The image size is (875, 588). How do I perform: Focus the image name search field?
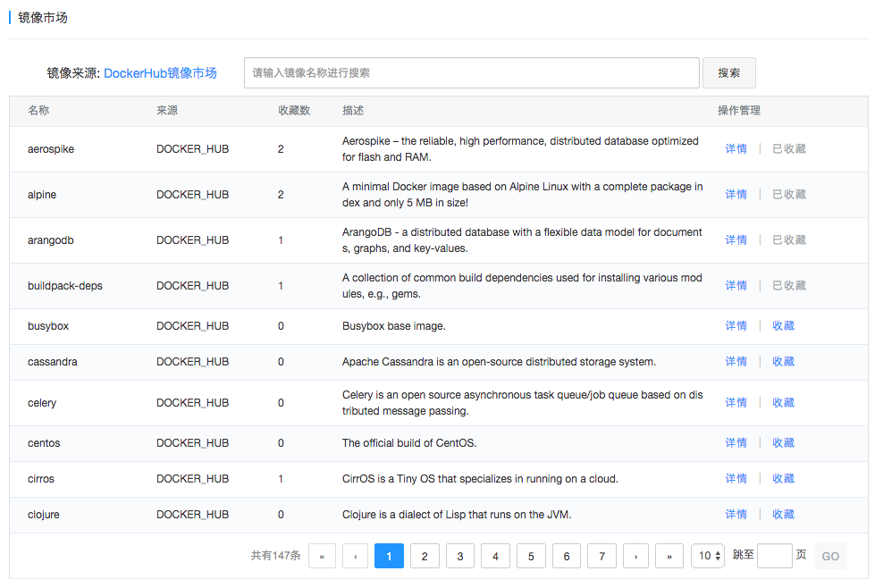[471, 73]
